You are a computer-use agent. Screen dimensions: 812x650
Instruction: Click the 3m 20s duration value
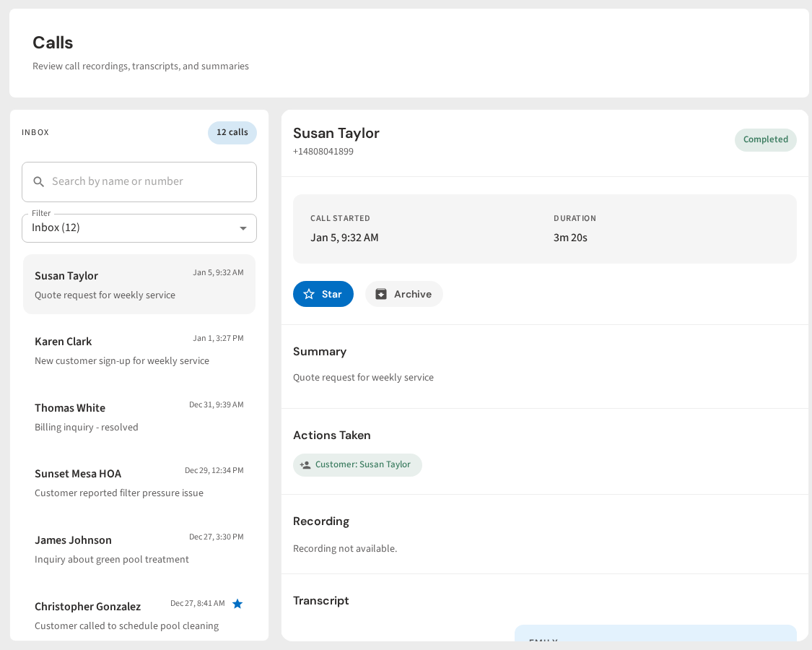coord(570,238)
